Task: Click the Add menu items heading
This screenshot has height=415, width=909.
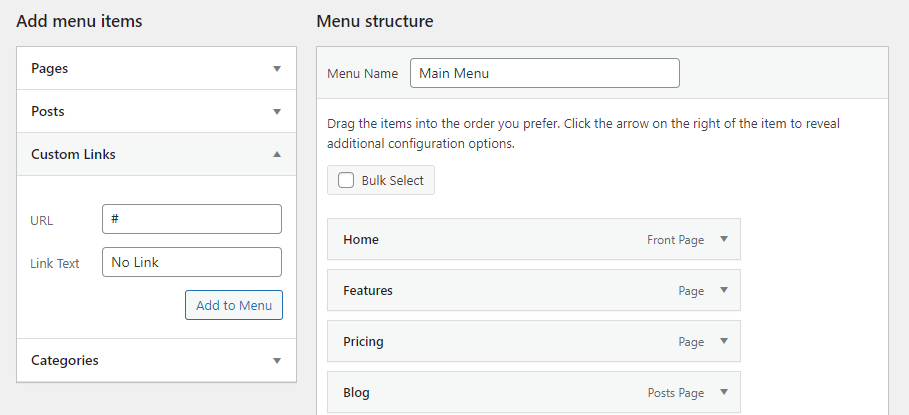Action: [x=79, y=21]
